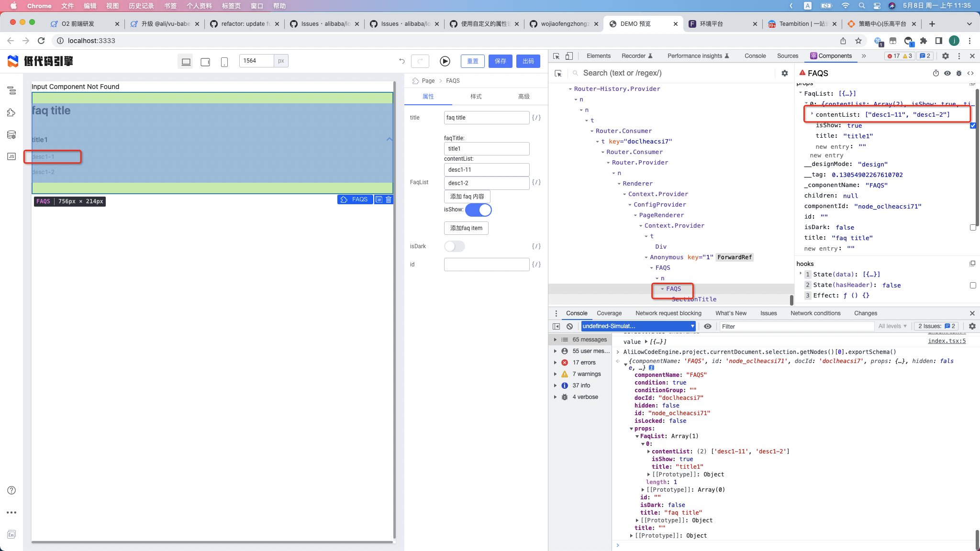The image size is (980, 551).
Task: Open the Sources devtools tab
Action: (x=787, y=56)
